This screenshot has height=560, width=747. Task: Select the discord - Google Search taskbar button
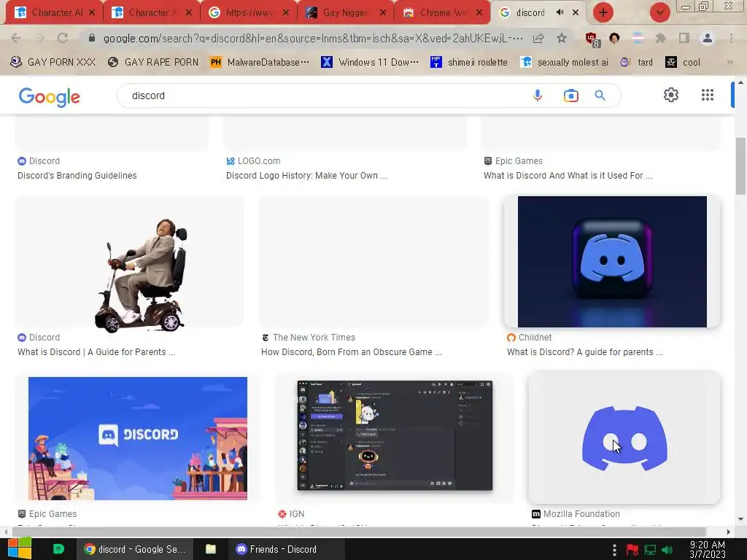134,549
